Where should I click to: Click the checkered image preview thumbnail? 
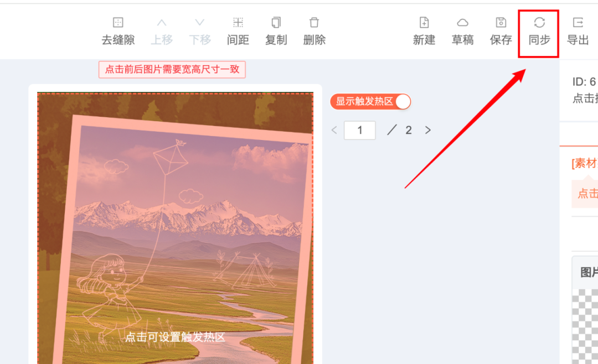click(x=585, y=326)
